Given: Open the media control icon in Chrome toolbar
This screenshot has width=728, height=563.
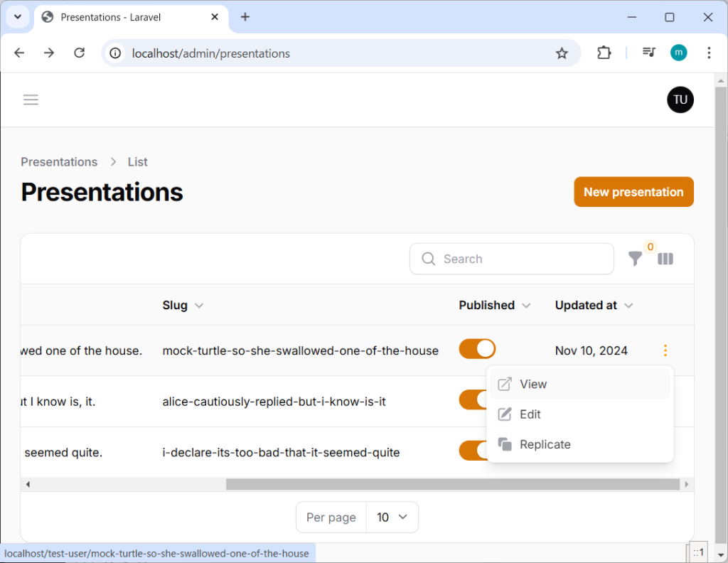Looking at the screenshot, I should pyautogui.click(x=648, y=53).
